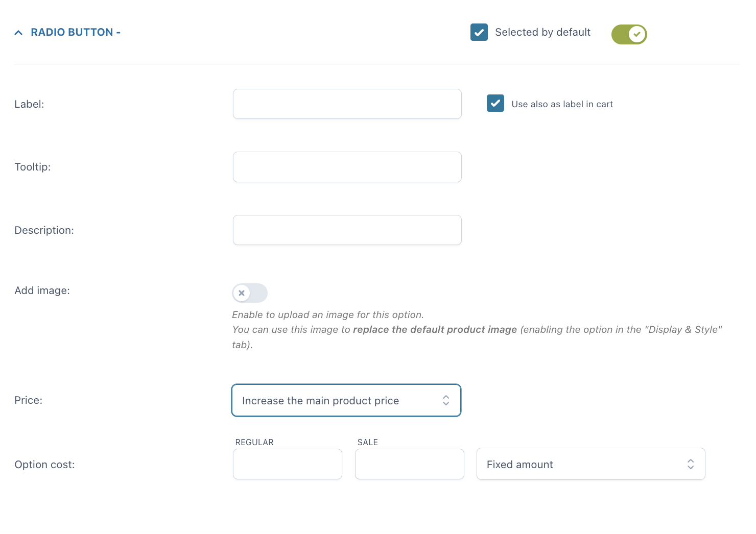Click the Selected by default label
The height and width of the screenshot is (534, 756).
tap(542, 32)
